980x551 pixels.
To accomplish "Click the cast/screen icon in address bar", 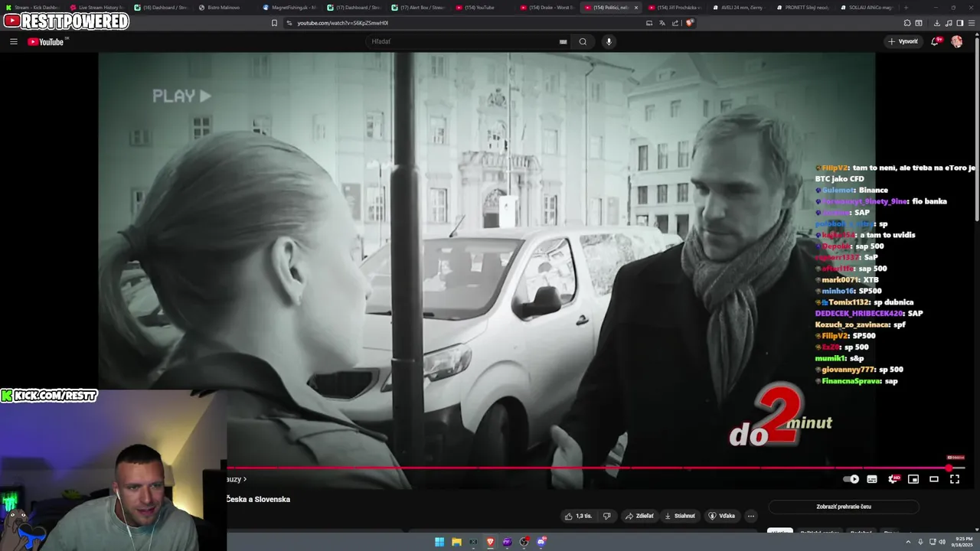I will click(x=649, y=23).
